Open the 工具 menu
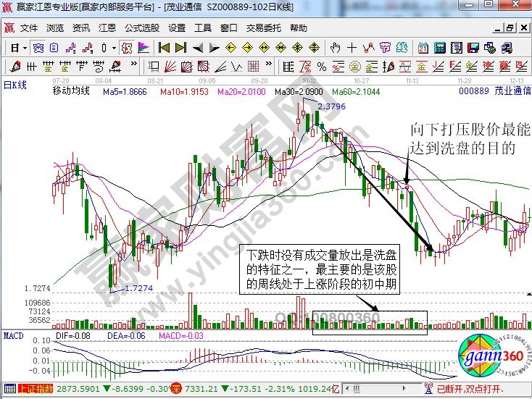532x399 pixels. coord(203,28)
